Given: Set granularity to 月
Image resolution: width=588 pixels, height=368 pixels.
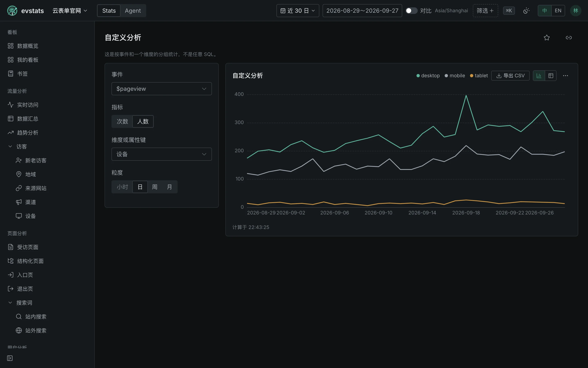Looking at the screenshot, I should (x=170, y=187).
